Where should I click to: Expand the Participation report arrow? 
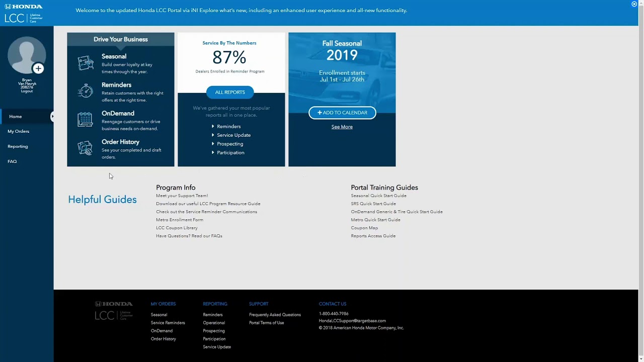[x=213, y=153]
